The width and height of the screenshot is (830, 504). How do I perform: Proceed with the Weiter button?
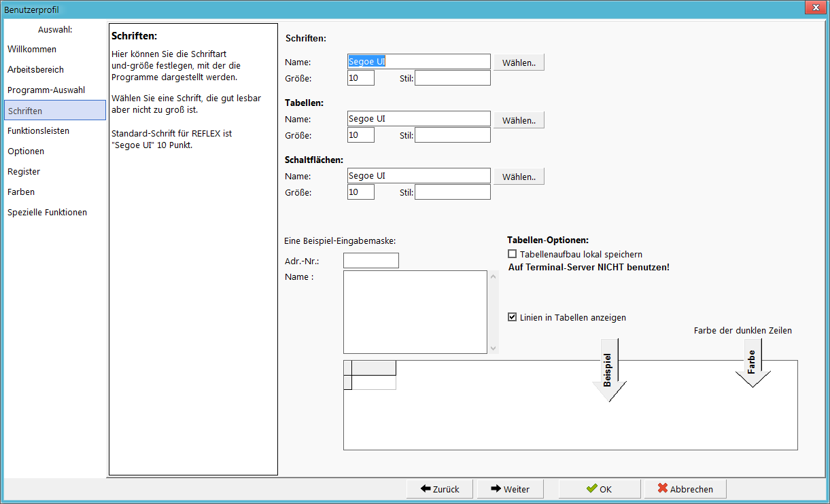[x=511, y=489]
